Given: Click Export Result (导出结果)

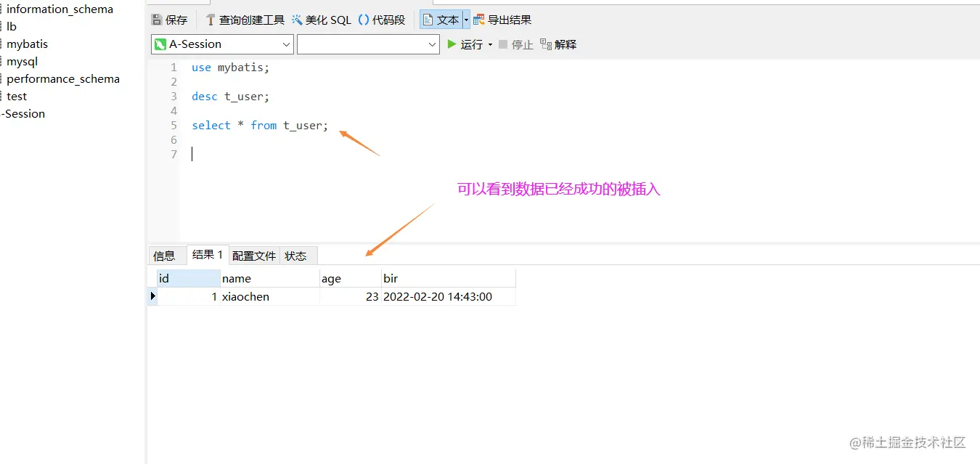Looking at the screenshot, I should click(502, 20).
